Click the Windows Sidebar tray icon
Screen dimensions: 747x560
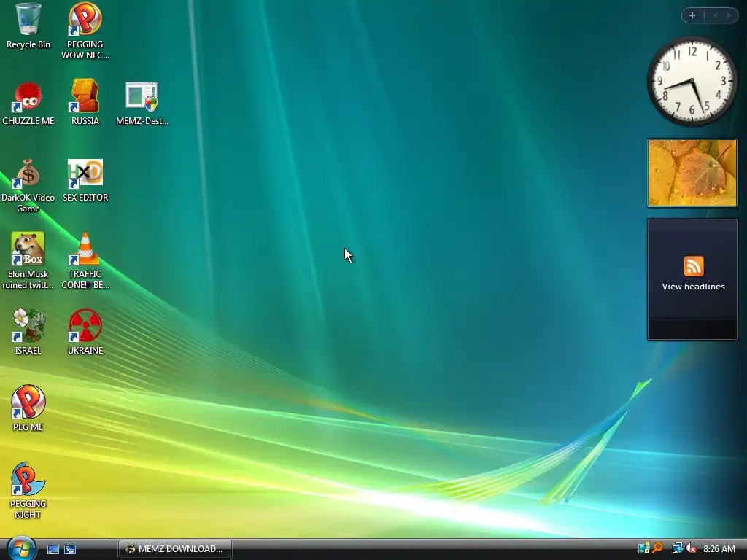(643, 548)
